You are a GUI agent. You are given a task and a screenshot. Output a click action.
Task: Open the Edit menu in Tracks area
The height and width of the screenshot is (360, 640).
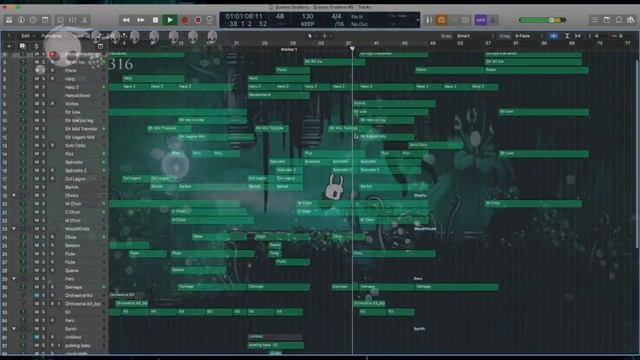tap(25, 36)
